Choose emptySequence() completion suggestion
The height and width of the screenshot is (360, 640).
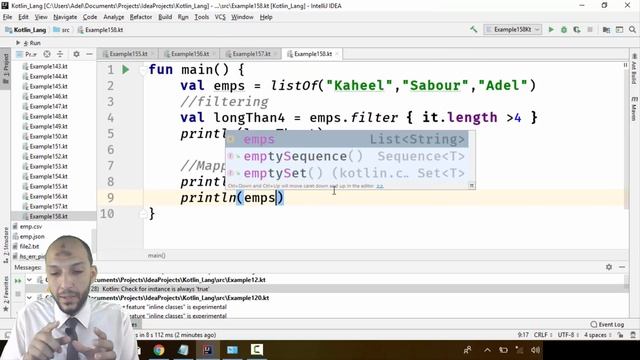point(347,156)
